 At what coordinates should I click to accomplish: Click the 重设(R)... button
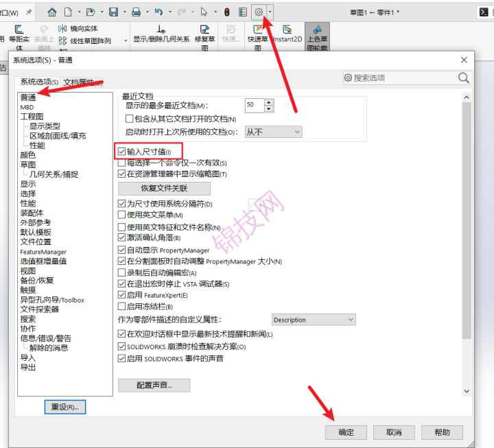65,407
